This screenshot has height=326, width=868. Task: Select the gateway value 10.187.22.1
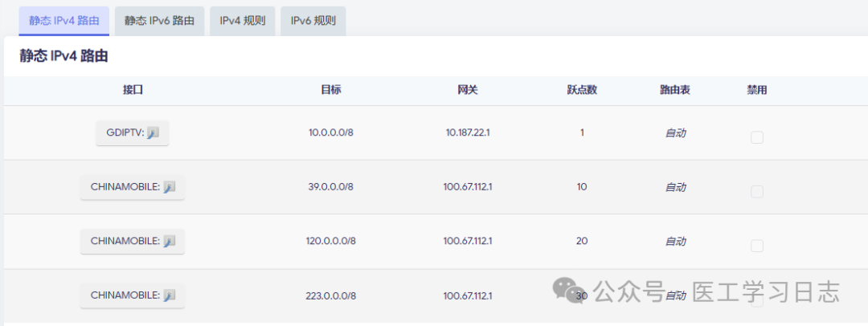(468, 132)
